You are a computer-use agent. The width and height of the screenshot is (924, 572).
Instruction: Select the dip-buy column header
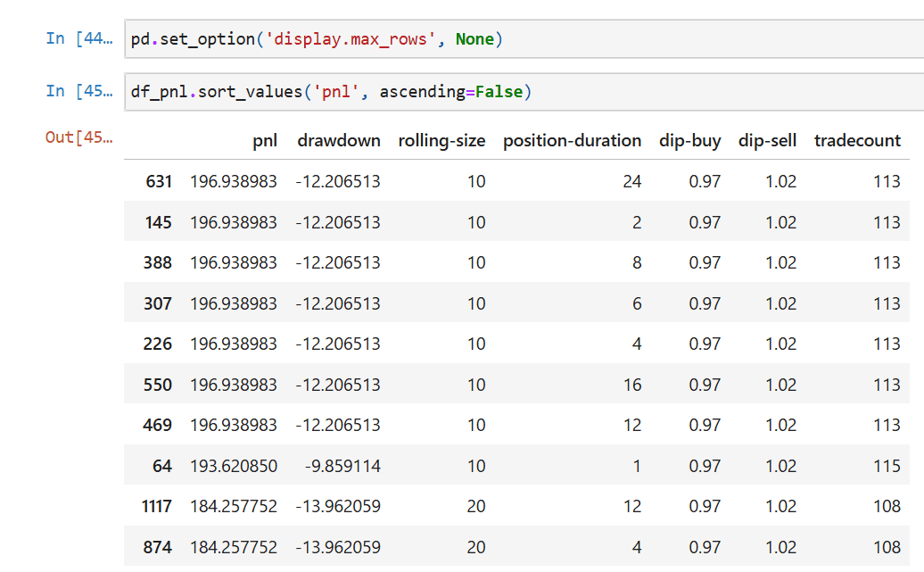tap(689, 140)
